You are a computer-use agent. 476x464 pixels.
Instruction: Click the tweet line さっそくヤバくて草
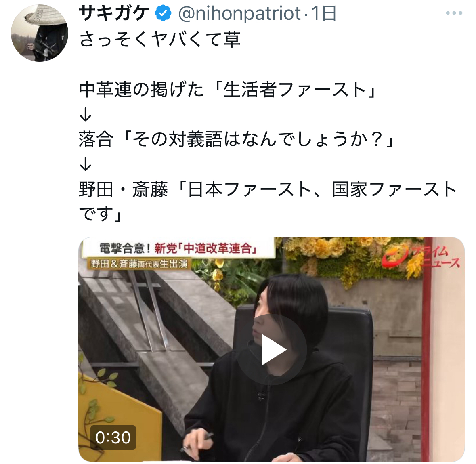coord(160,40)
